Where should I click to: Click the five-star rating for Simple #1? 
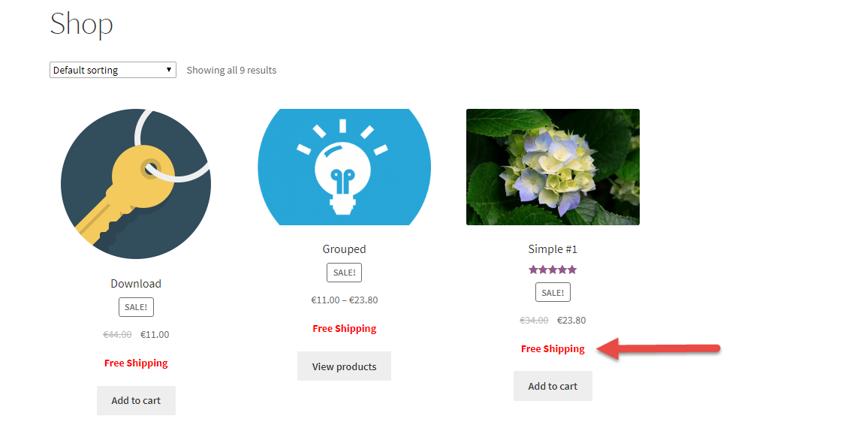click(553, 270)
